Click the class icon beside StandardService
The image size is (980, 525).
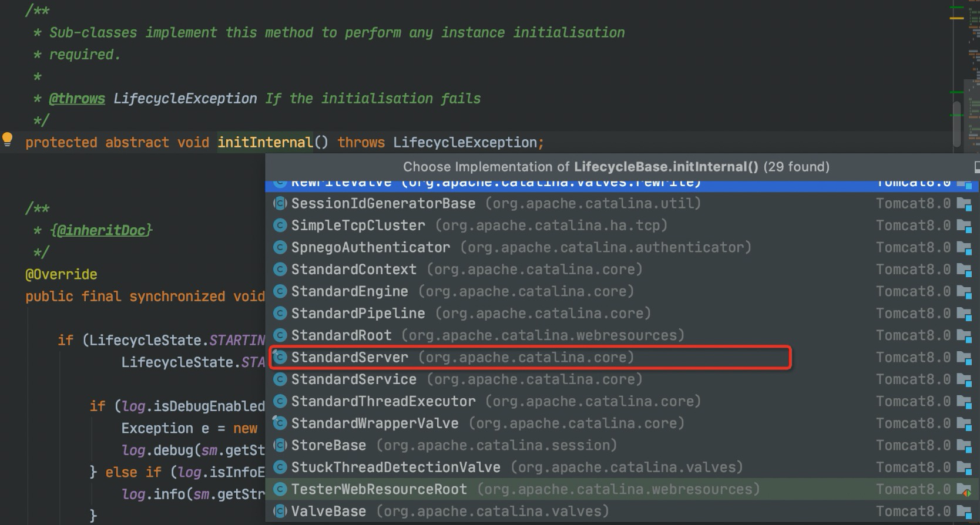click(280, 379)
